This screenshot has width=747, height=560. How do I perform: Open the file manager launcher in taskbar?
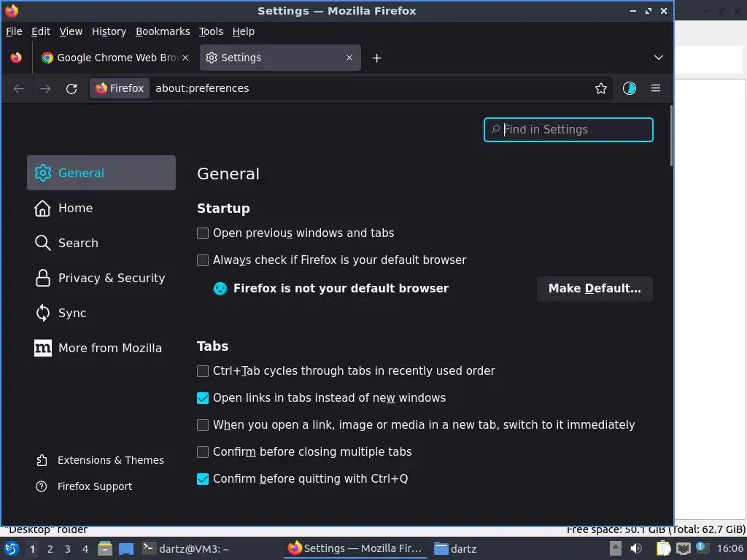(105, 549)
